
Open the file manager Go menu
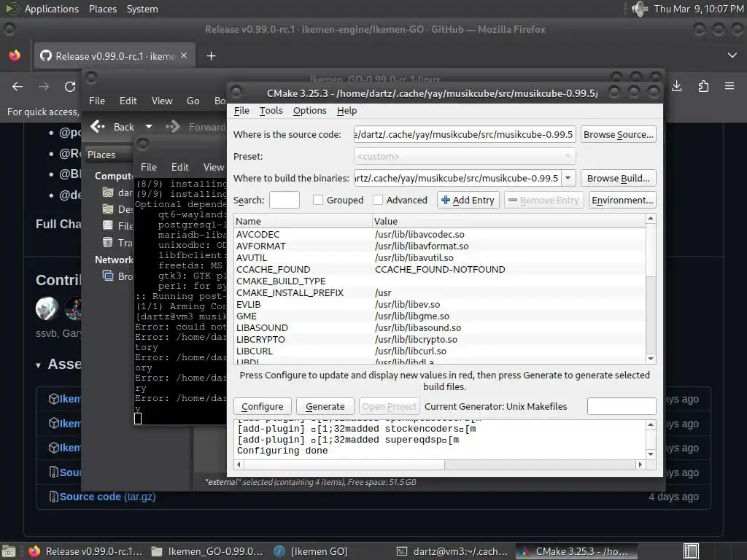(x=193, y=101)
